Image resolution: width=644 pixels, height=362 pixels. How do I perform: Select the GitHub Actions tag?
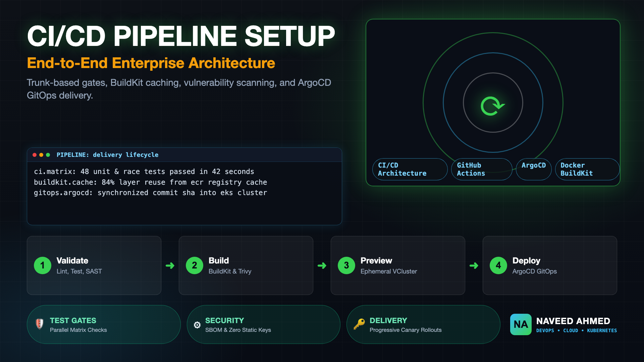click(482, 169)
